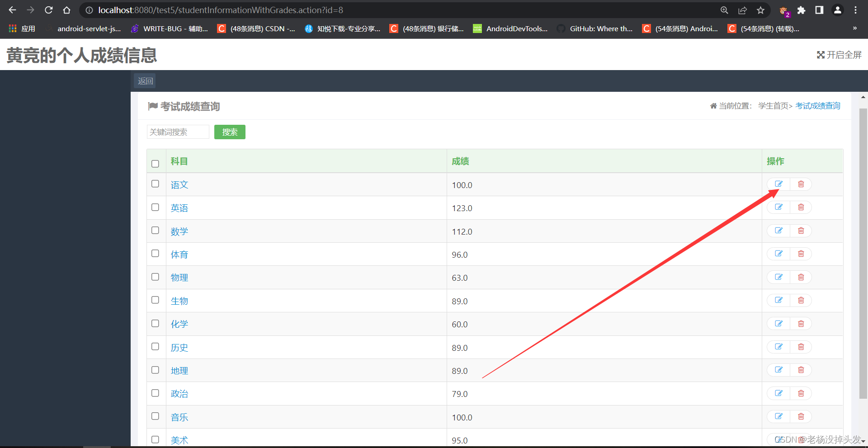The width and height of the screenshot is (868, 448).
Task: Bookmark this page with the star icon
Action: coord(761,10)
